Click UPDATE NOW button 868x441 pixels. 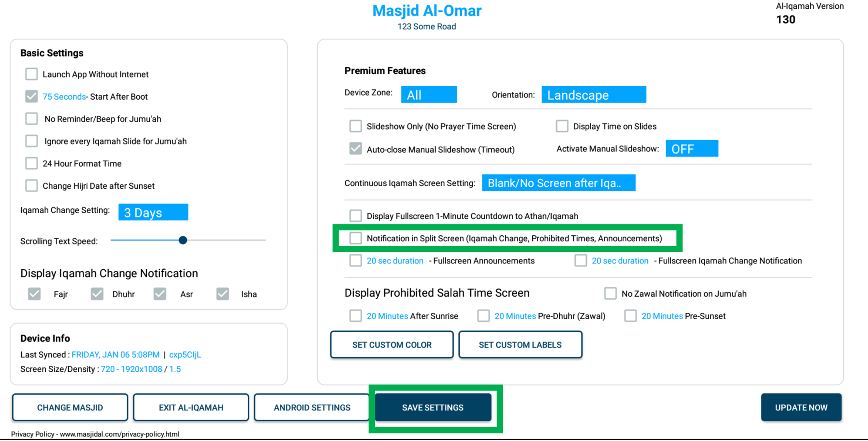(x=801, y=408)
